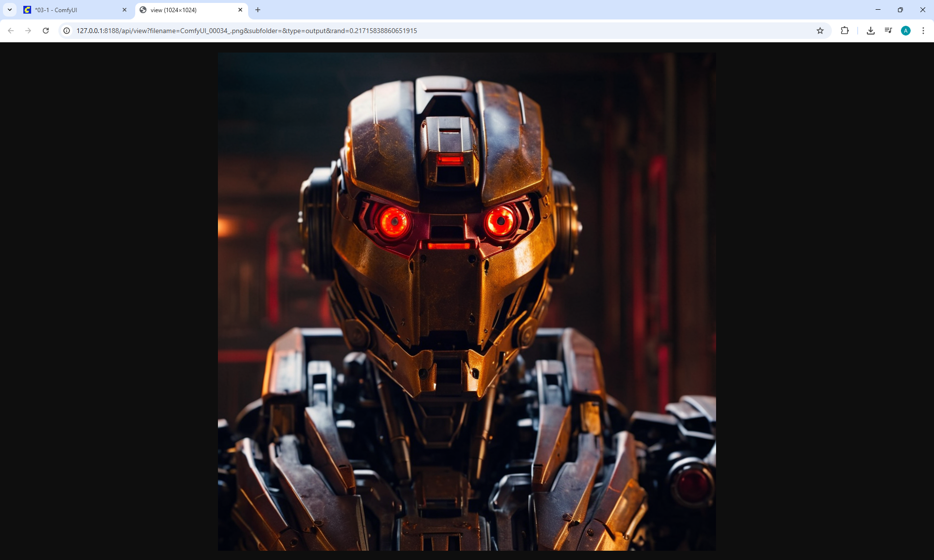Bookmark this page with the star icon
This screenshot has width=934, height=560.
[x=820, y=31]
